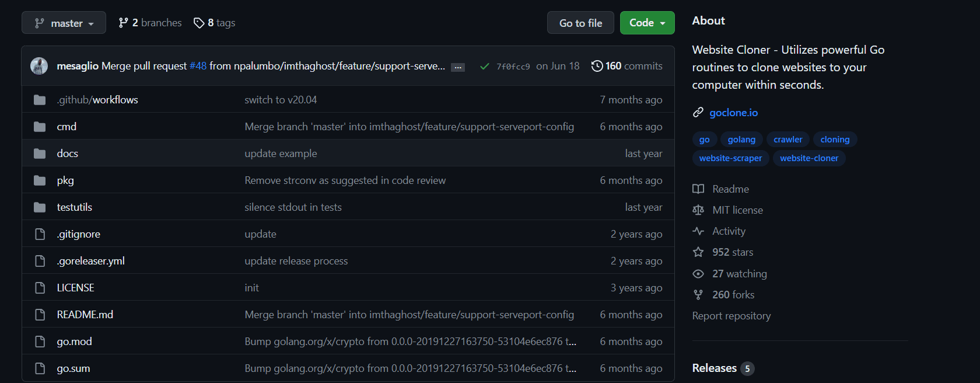Open the master branch dropdown

tap(64, 23)
